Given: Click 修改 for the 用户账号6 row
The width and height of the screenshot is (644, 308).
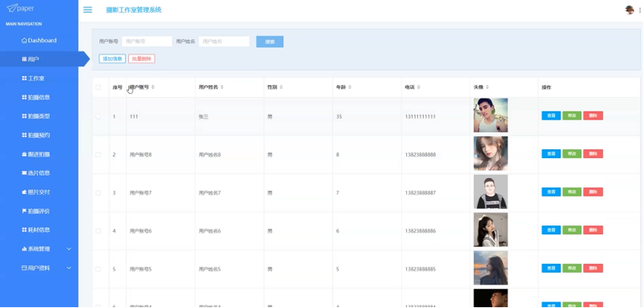Looking at the screenshot, I should [572, 230].
